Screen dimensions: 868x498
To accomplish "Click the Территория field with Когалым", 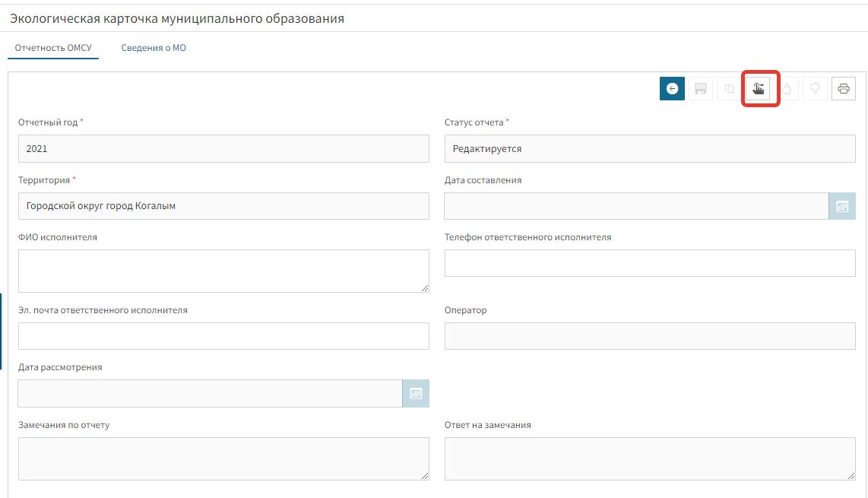I will (x=223, y=206).
